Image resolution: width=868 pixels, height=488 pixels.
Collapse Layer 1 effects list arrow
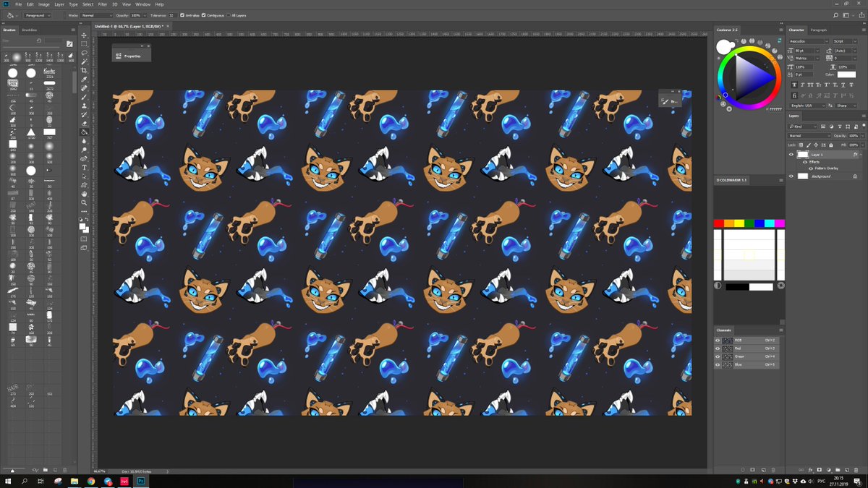tap(860, 155)
